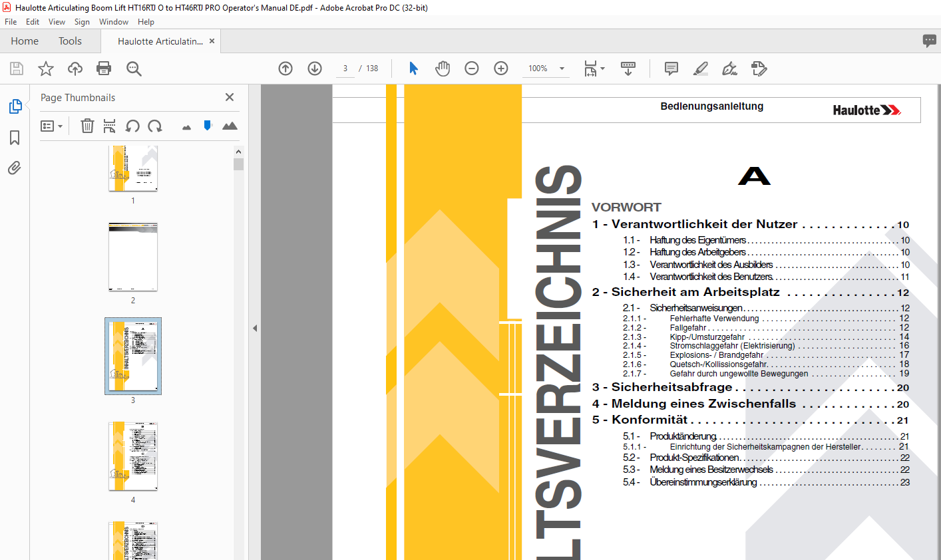Click the insert pages thumbnail icon

(110, 126)
